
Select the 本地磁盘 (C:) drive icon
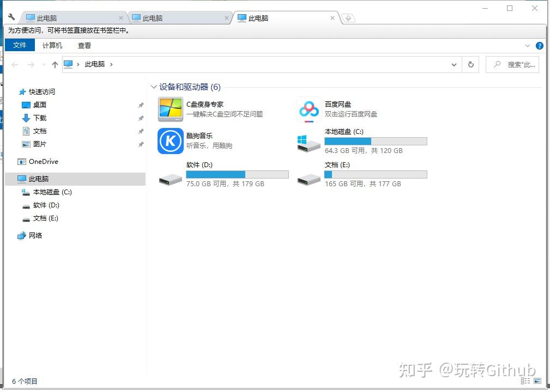[308, 141]
